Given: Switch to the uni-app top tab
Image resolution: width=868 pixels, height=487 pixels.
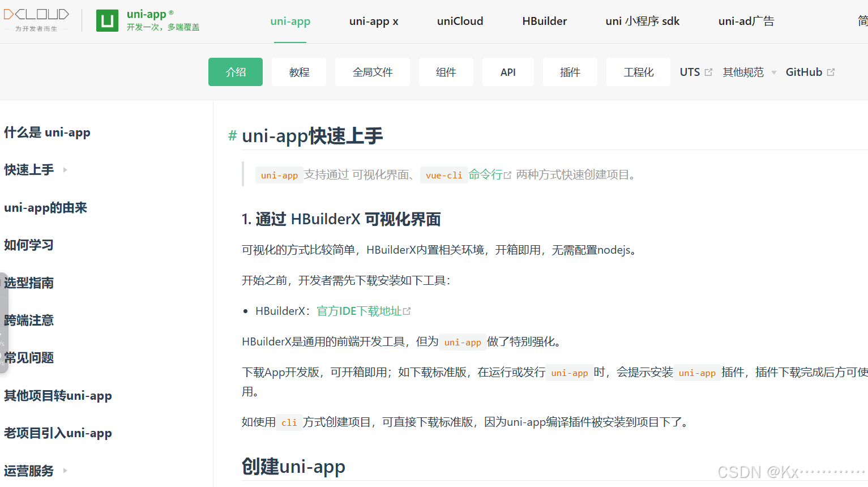Looking at the screenshot, I should pos(290,21).
